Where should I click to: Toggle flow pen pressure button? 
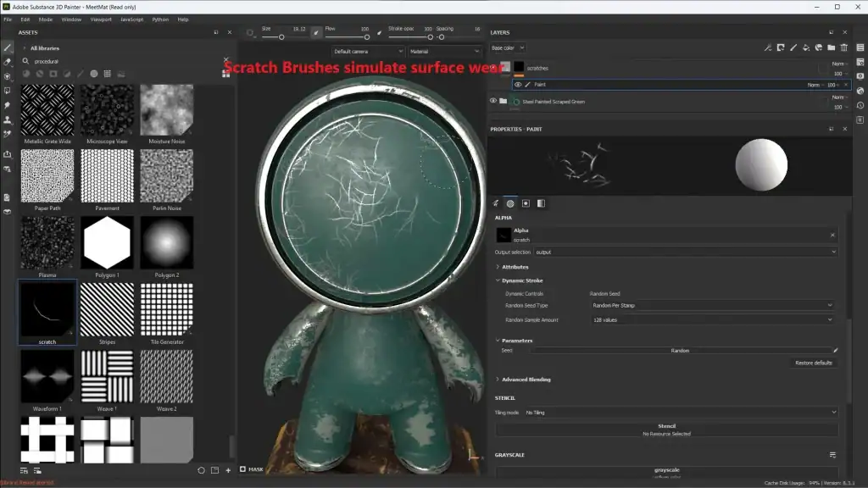[379, 33]
